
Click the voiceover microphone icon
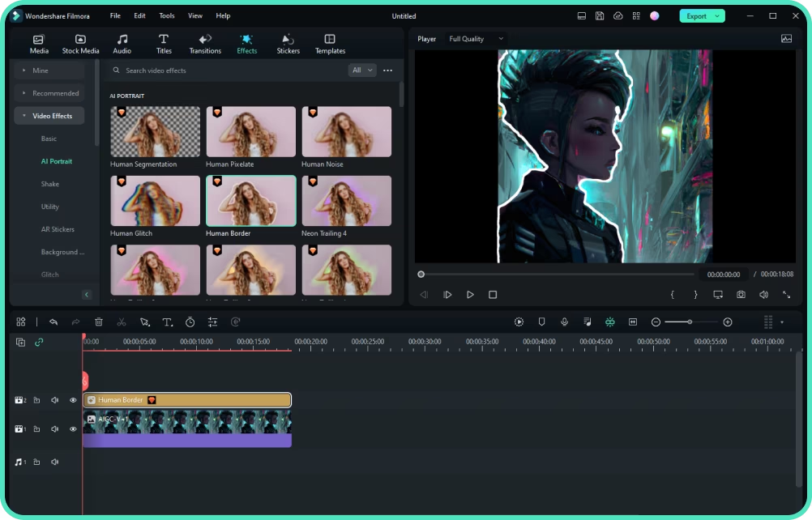coord(564,322)
